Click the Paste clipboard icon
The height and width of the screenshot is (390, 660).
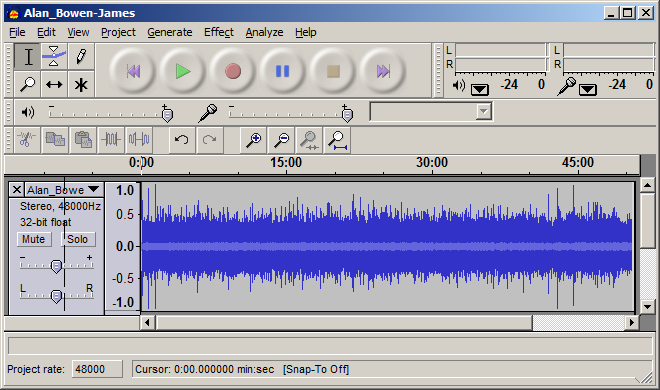[x=83, y=140]
